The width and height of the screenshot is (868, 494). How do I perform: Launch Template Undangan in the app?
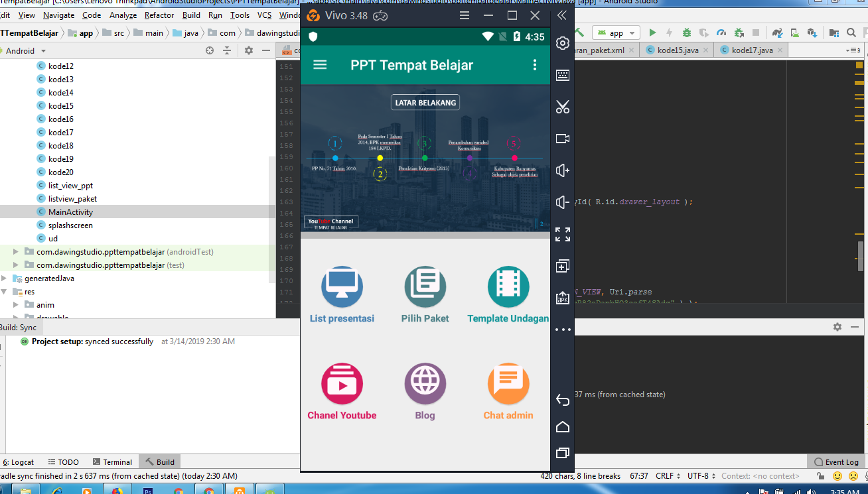pyautogui.click(x=508, y=285)
